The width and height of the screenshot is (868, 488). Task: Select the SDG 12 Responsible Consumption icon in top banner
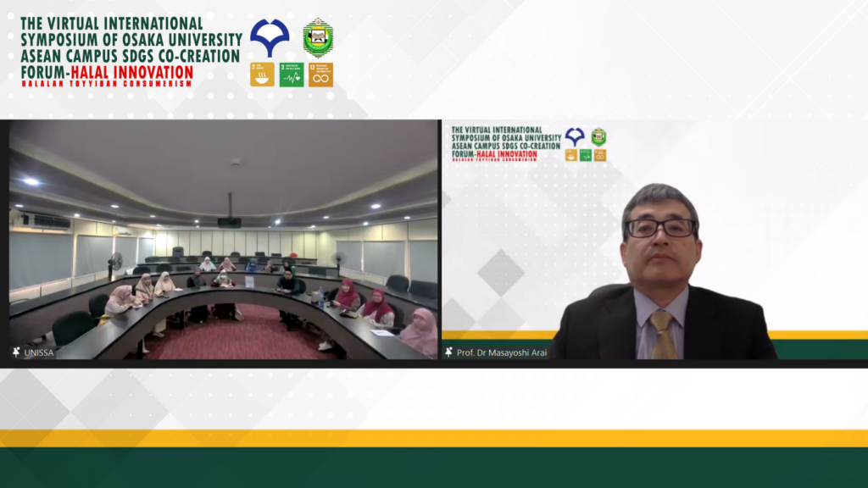coord(320,75)
